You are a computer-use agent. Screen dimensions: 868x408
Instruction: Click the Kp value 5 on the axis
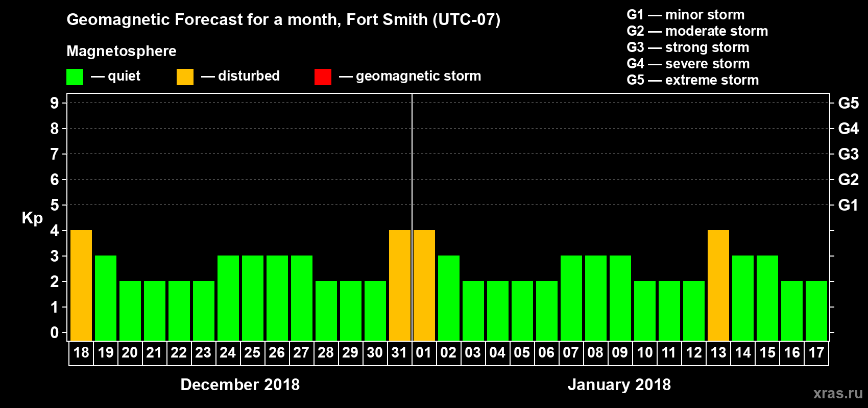tap(55, 205)
